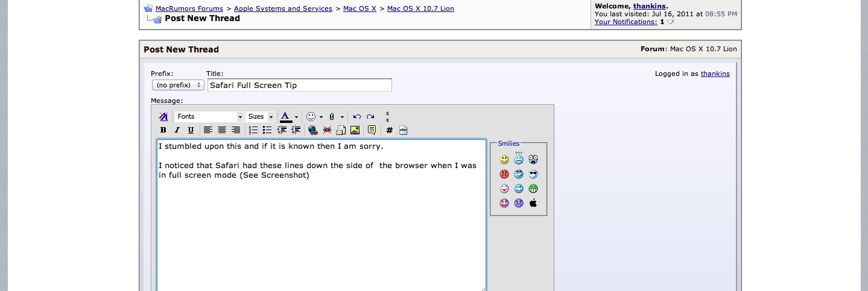The width and height of the screenshot is (868, 291).
Task: Insert the red angry smiley
Action: click(x=504, y=174)
